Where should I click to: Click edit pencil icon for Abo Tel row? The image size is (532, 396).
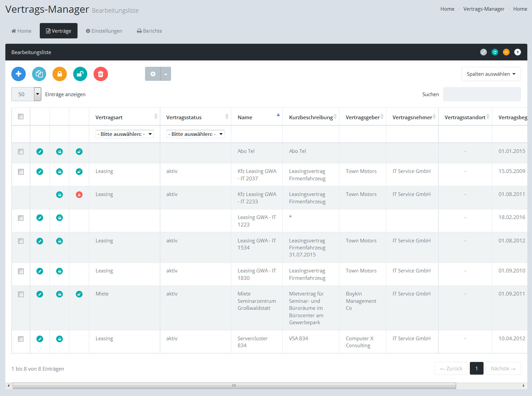coord(40,152)
